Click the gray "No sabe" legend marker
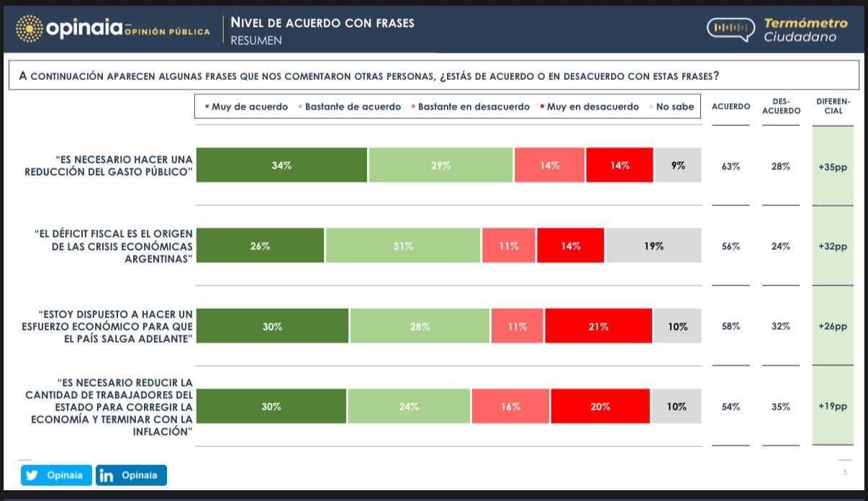The image size is (868, 501). 651,107
